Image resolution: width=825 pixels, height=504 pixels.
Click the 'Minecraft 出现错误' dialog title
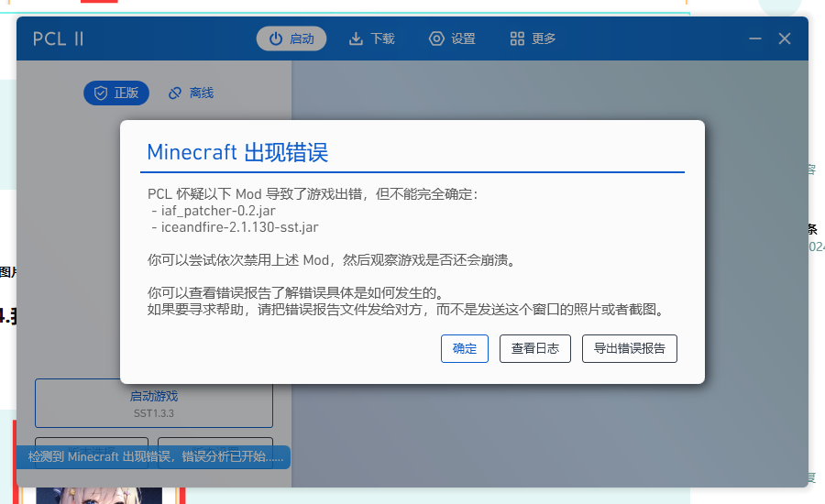pos(237,152)
